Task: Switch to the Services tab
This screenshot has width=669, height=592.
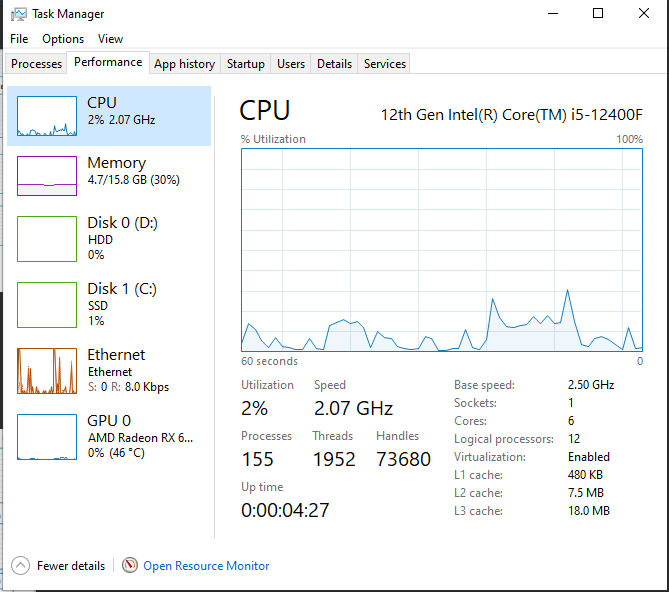Action: click(385, 64)
